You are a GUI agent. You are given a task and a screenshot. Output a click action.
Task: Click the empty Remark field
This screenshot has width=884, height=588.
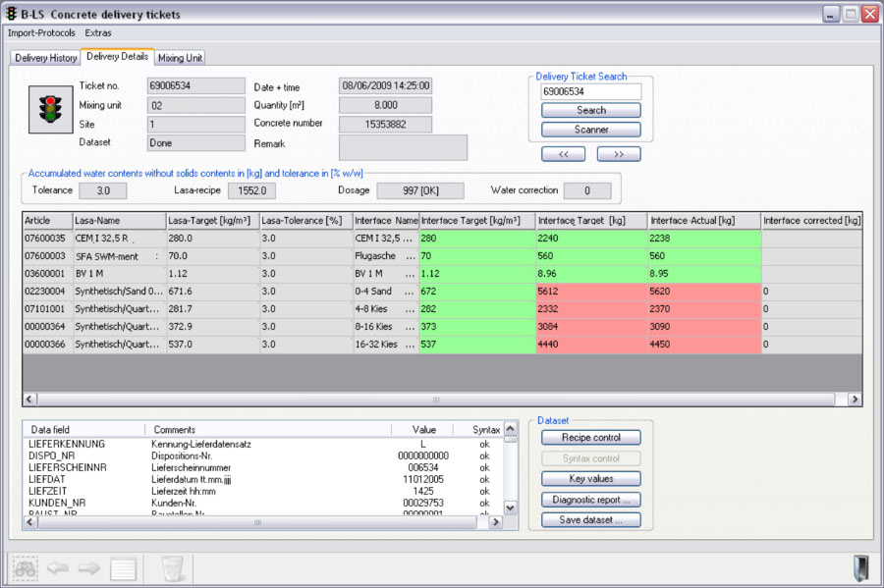(403, 147)
